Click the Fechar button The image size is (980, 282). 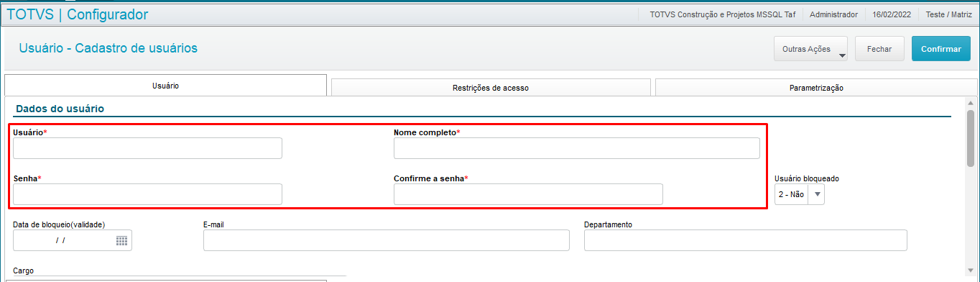point(879,49)
